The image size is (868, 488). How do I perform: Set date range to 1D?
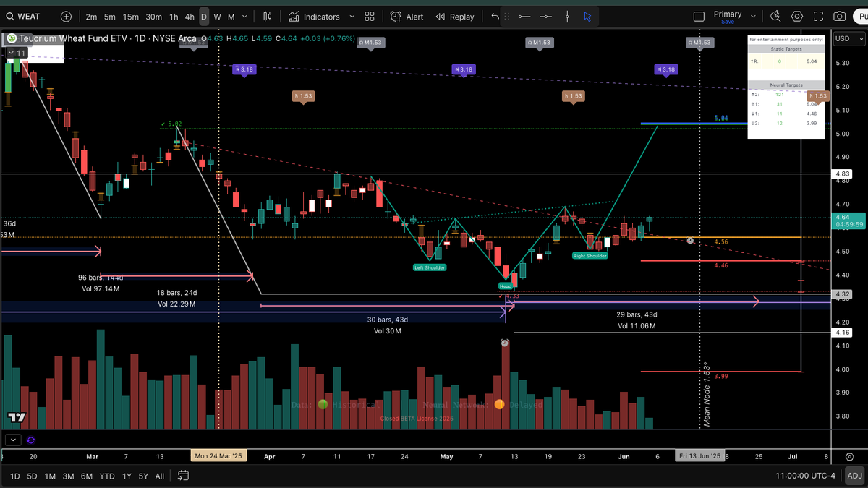tap(14, 476)
